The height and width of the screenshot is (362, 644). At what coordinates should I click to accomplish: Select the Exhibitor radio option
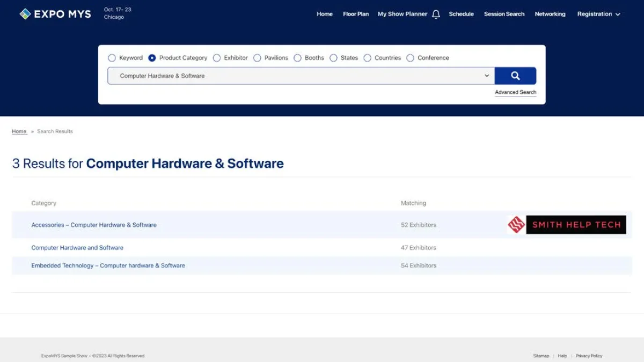click(217, 58)
